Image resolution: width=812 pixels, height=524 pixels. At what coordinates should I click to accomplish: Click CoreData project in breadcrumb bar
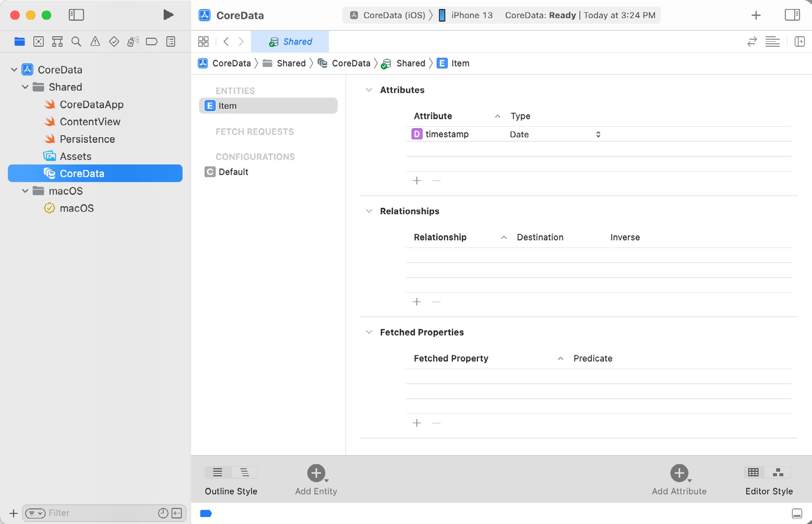(x=224, y=63)
